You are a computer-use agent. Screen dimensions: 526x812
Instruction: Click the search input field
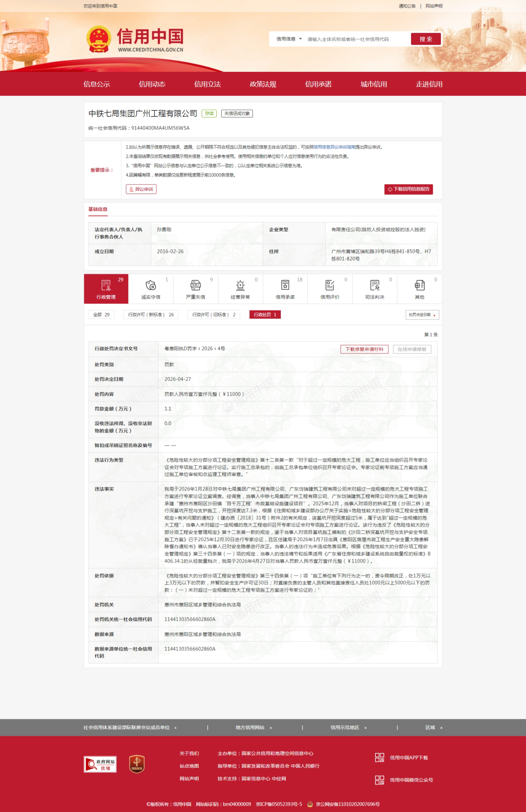tap(357, 39)
